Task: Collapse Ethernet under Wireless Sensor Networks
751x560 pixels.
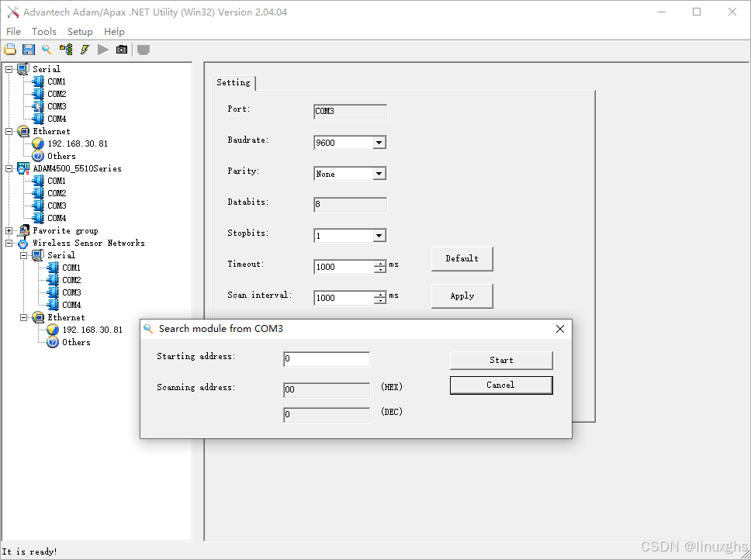Action: tap(23, 318)
